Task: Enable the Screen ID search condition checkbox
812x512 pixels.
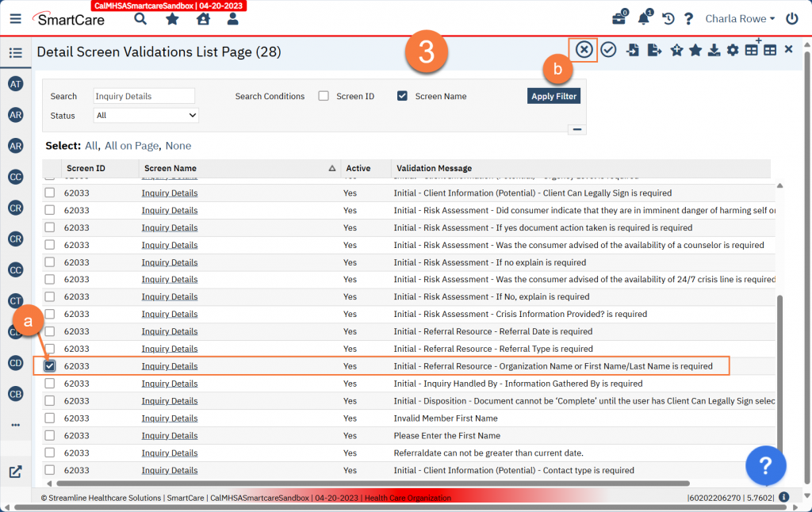Action: [x=324, y=96]
